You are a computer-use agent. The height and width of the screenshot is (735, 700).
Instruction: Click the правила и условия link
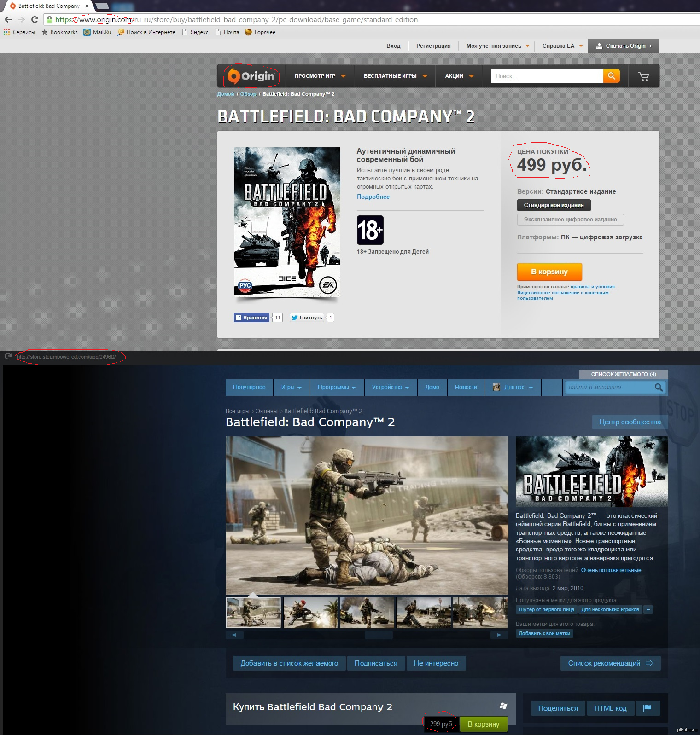click(593, 287)
